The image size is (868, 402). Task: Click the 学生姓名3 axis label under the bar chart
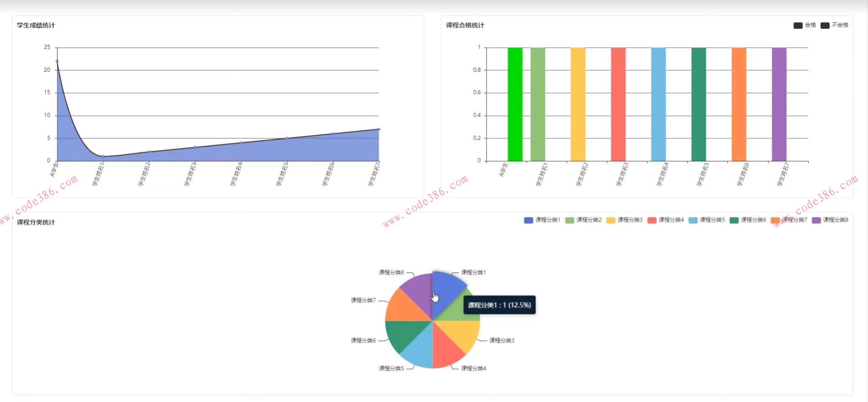point(622,175)
